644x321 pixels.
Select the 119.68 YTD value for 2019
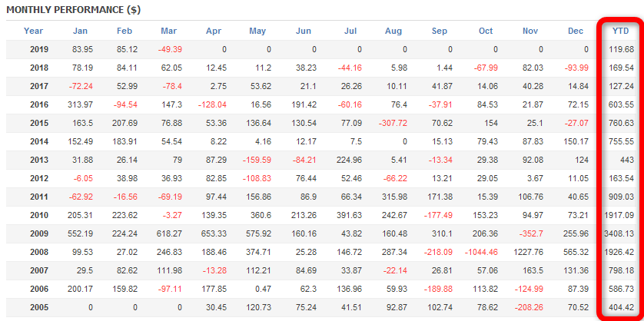[619, 49]
